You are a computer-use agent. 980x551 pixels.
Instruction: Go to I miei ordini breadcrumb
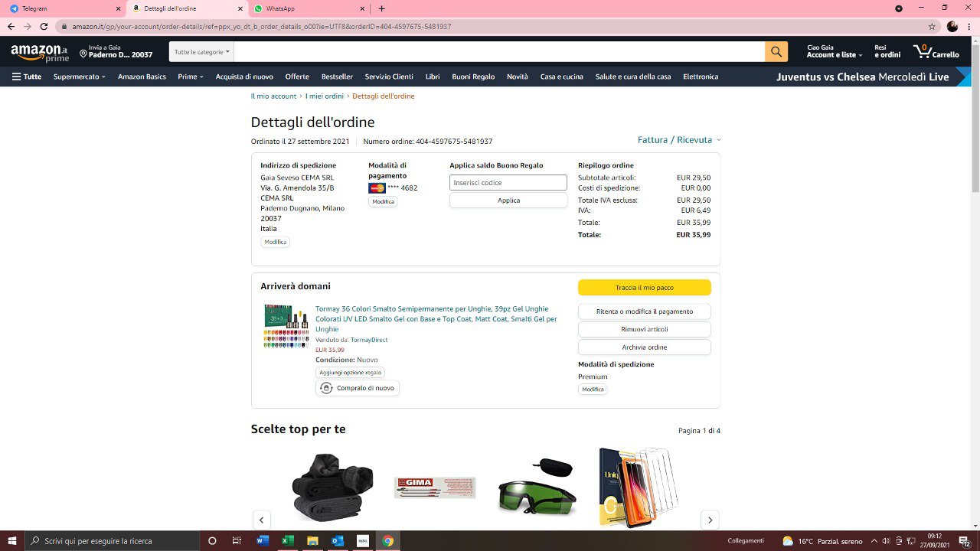325,96
